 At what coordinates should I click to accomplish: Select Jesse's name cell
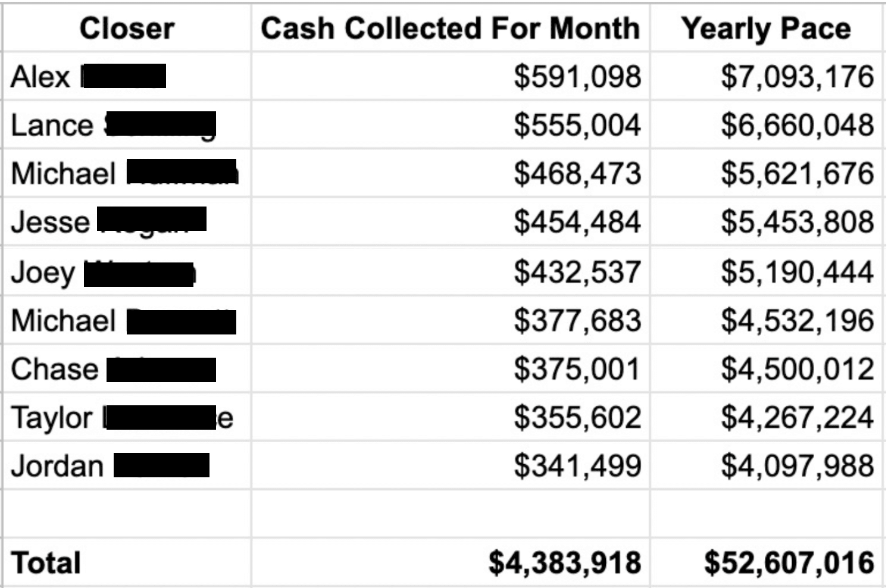point(51,222)
